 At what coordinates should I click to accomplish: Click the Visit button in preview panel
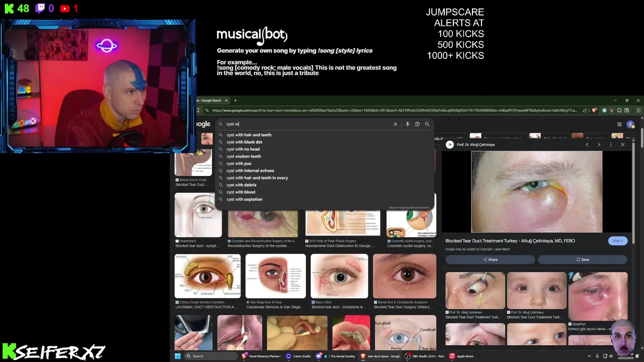[x=617, y=241]
